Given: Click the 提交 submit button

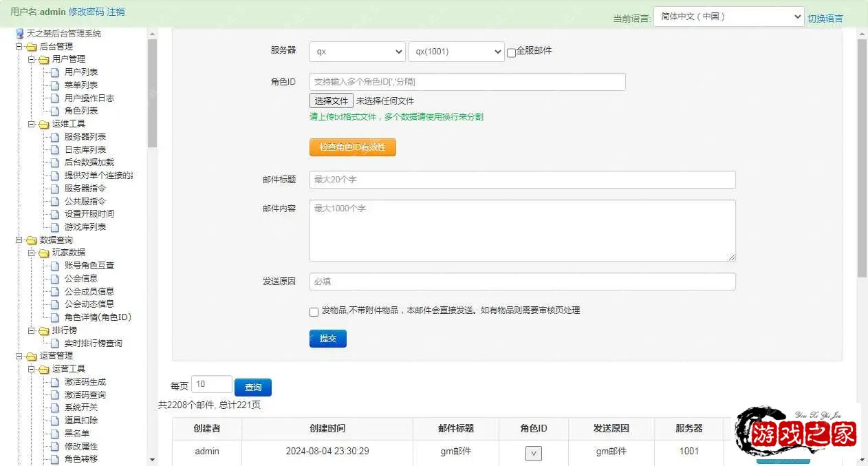Looking at the screenshot, I should tap(327, 338).
